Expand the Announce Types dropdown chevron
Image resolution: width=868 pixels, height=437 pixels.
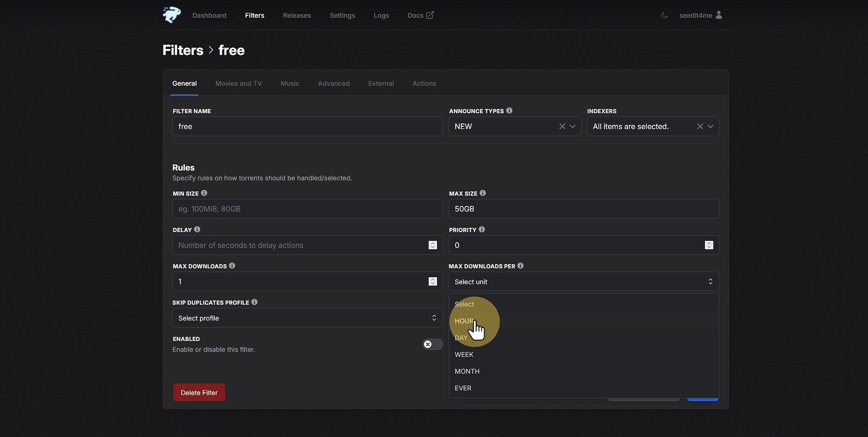[x=573, y=126]
